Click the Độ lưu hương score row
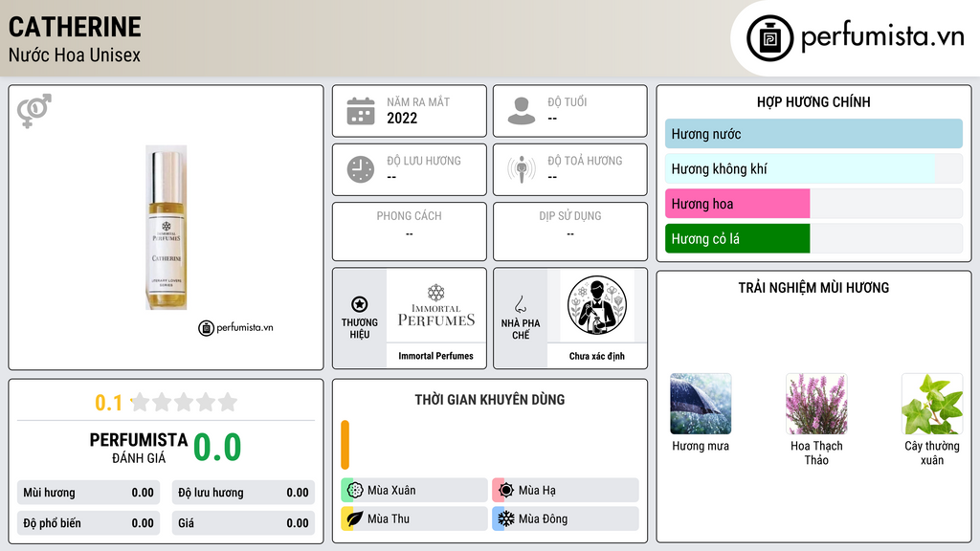Viewport: 980px width, 551px height. [x=243, y=493]
